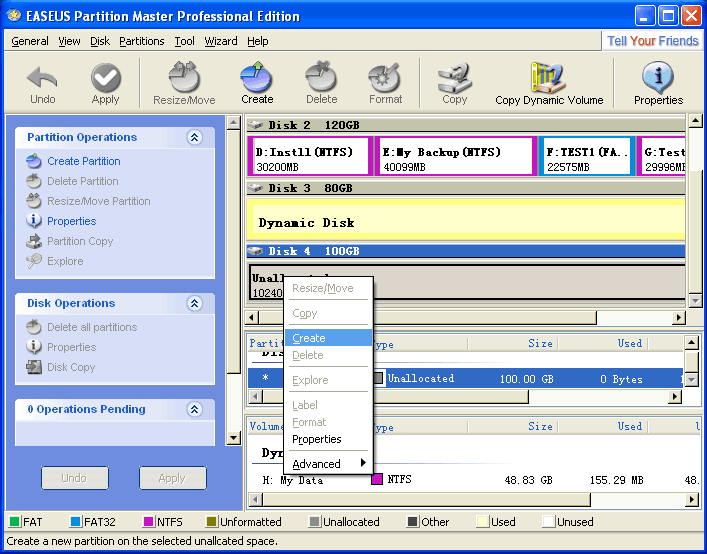This screenshot has height=554, width=707.
Task: Click the sidebar Apply button
Action: click(173, 478)
